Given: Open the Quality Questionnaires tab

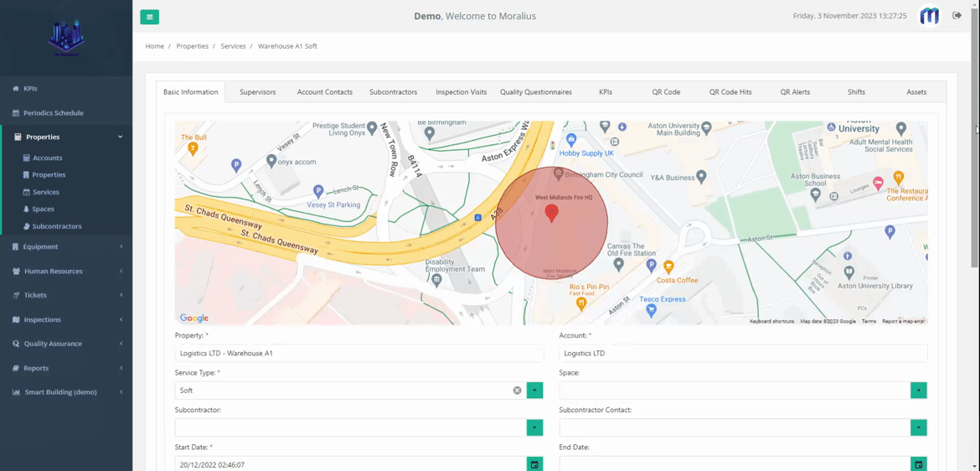Looking at the screenshot, I should 535,92.
